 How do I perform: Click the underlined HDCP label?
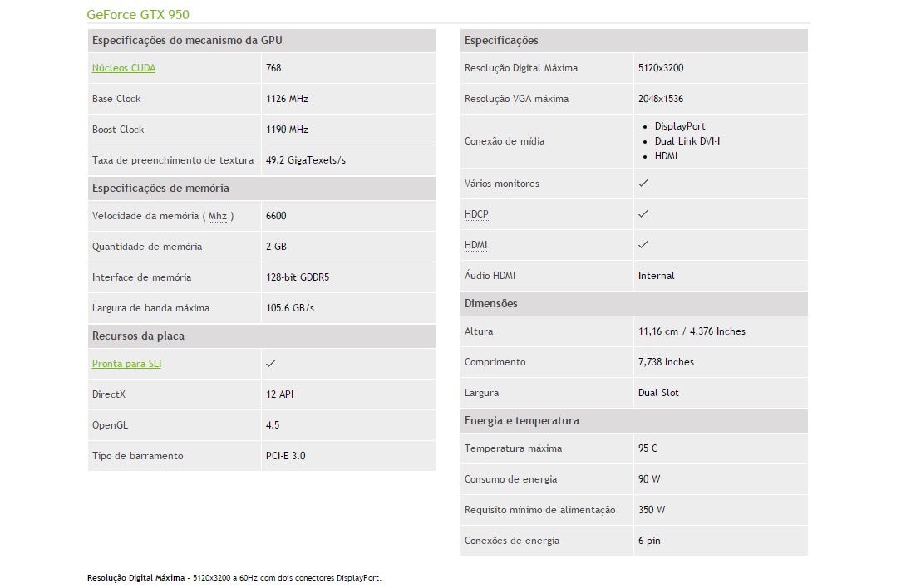[x=476, y=214]
